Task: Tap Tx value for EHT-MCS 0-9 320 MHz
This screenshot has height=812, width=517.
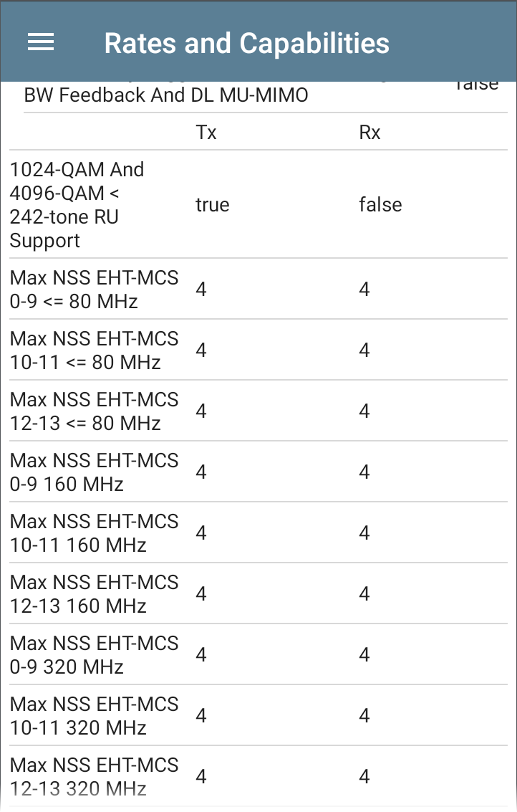Action: [201, 655]
